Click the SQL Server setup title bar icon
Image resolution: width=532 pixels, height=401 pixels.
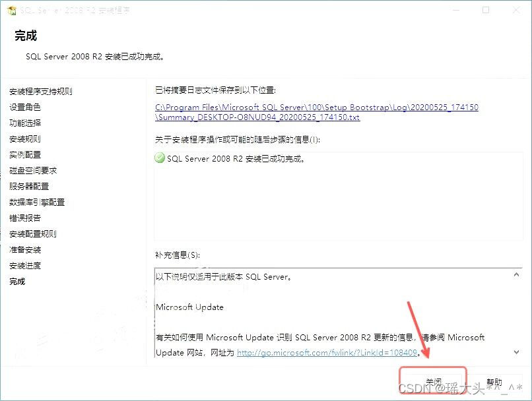pos(11,11)
